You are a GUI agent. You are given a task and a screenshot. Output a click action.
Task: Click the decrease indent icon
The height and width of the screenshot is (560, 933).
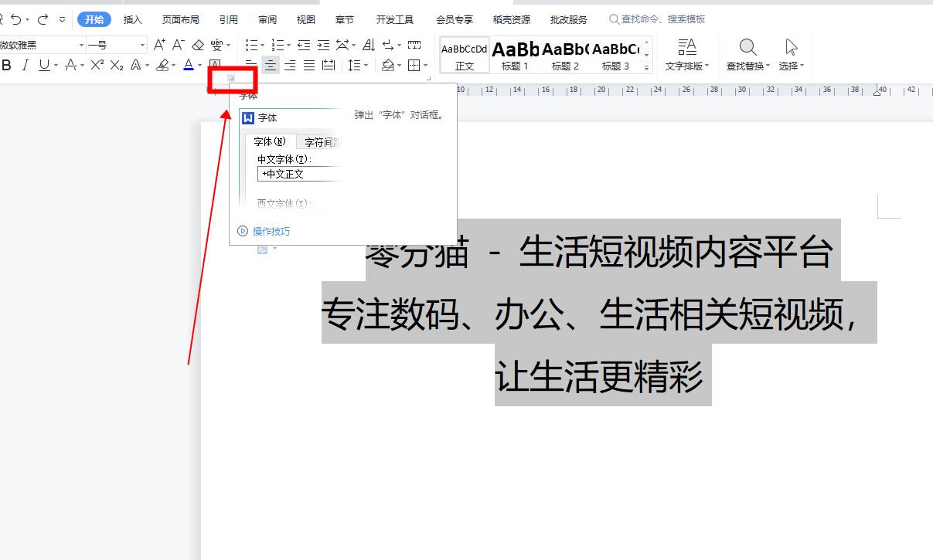pyautogui.click(x=304, y=45)
